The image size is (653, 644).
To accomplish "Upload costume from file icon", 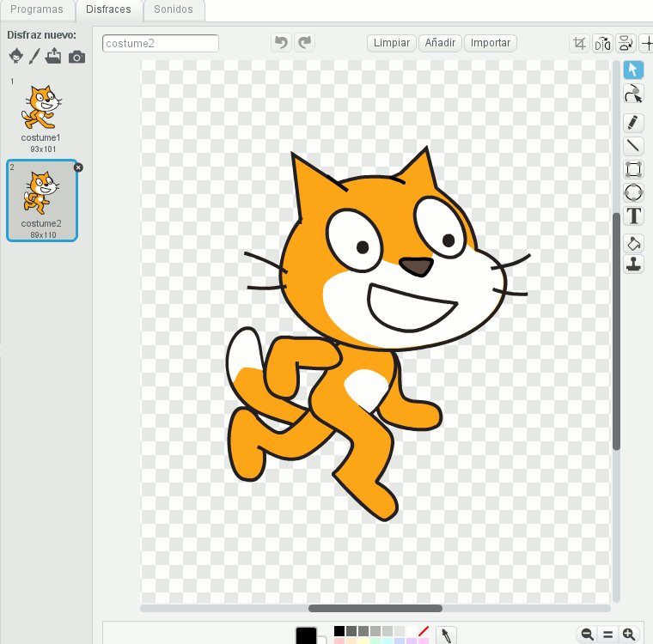I will coord(53,55).
